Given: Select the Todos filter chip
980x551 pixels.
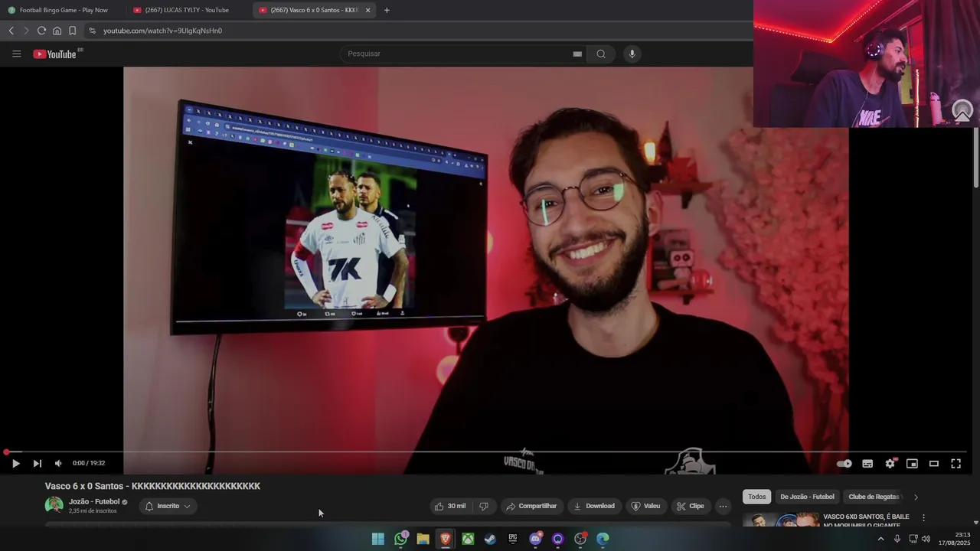Looking at the screenshot, I should click(x=756, y=497).
